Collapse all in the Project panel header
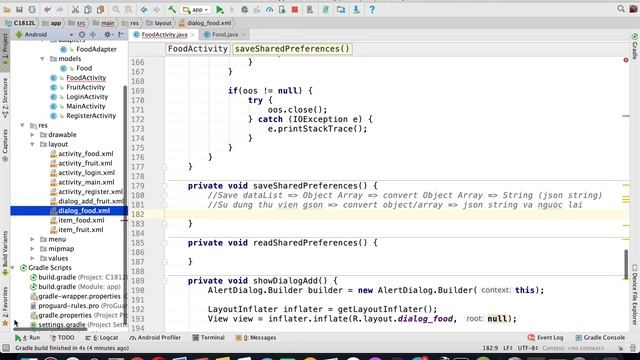This screenshot has width=640, height=360. pyautogui.click(x=93, y=35)
